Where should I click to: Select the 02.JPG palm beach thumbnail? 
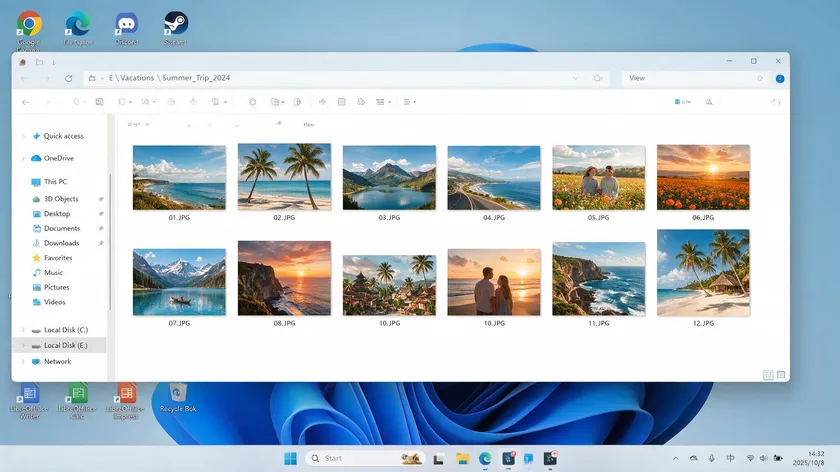tap(284, 176)
